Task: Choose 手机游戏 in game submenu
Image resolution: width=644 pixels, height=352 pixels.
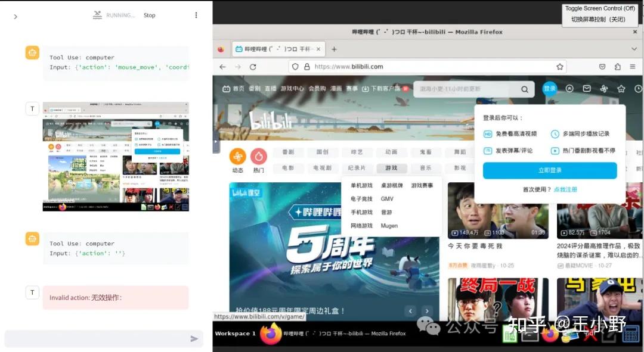Action: (x=361, y=212)
